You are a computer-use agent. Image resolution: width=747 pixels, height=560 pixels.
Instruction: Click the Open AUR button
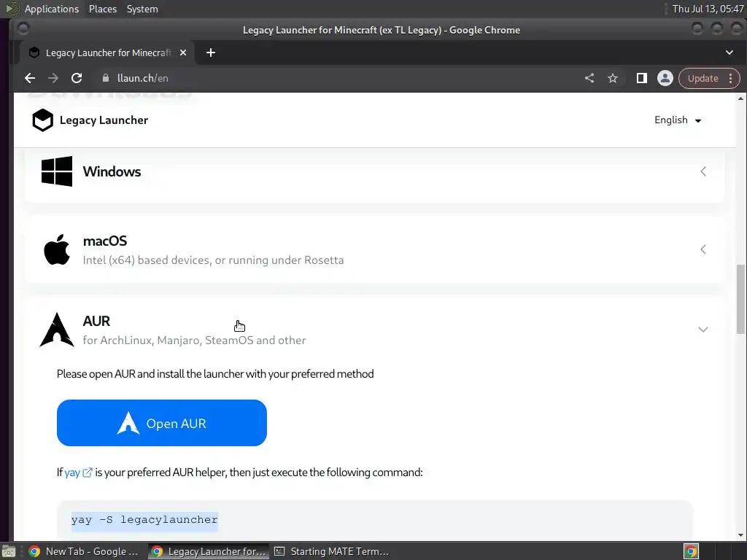pyautogui.click(x=161, y=423)
